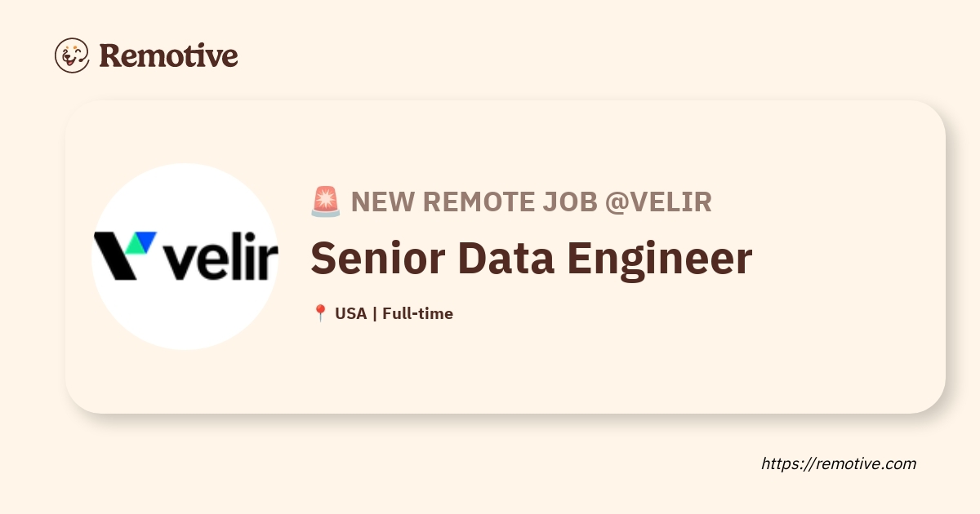The image size is (980, 514).
Task: Click the Full-time job type label
Action: click(417, 313)
